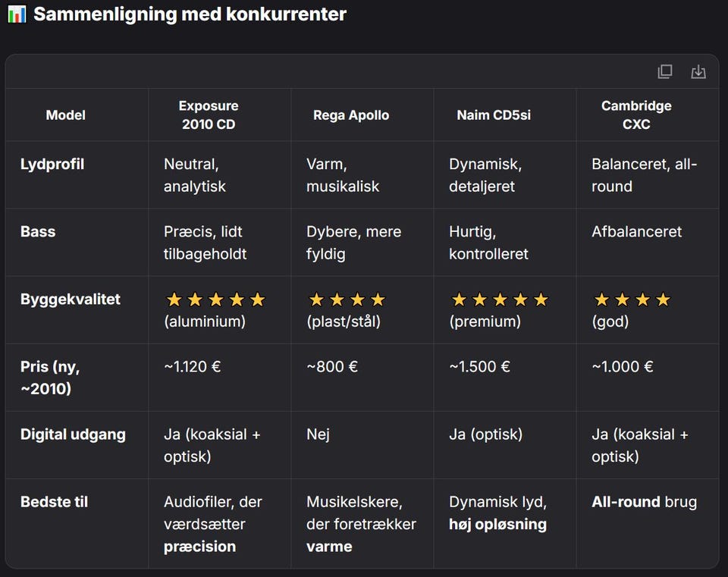Click the Model column header
Image resolution: width=728 pixels, height=577 pixels.
click(x=65, y=115)
